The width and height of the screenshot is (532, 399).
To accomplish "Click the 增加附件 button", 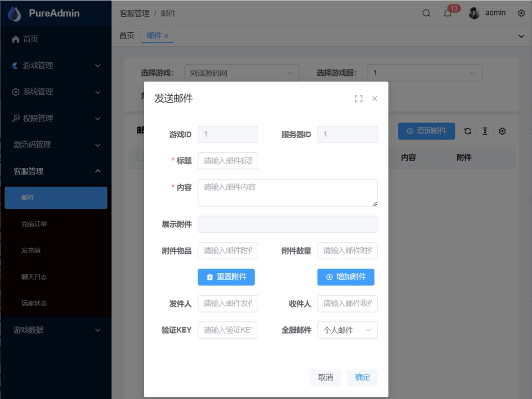I will (346, 277).
